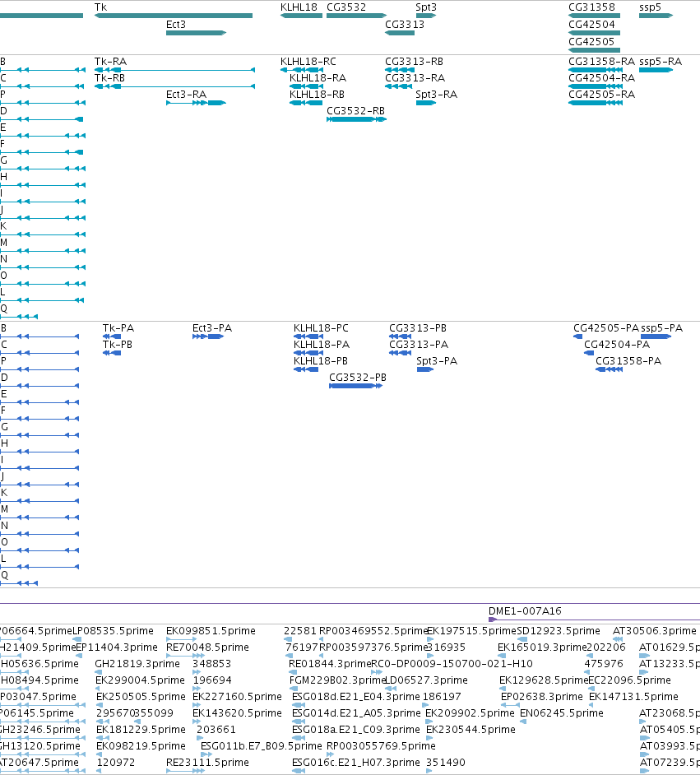Select protein feature KLHL18-PC
The width and height of the screenshot is (700, 775).
click(308, 336)
